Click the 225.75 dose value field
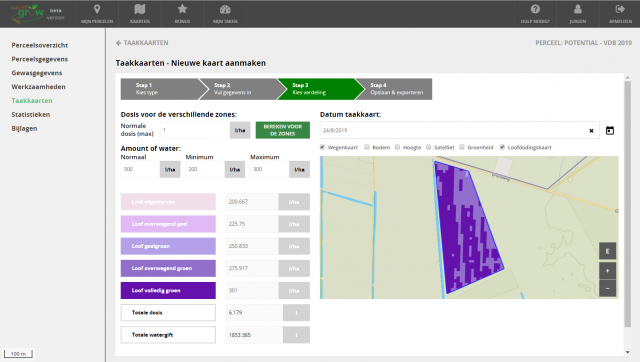The height and width of the screenshot is (362, 640). (x=252, y=224)
